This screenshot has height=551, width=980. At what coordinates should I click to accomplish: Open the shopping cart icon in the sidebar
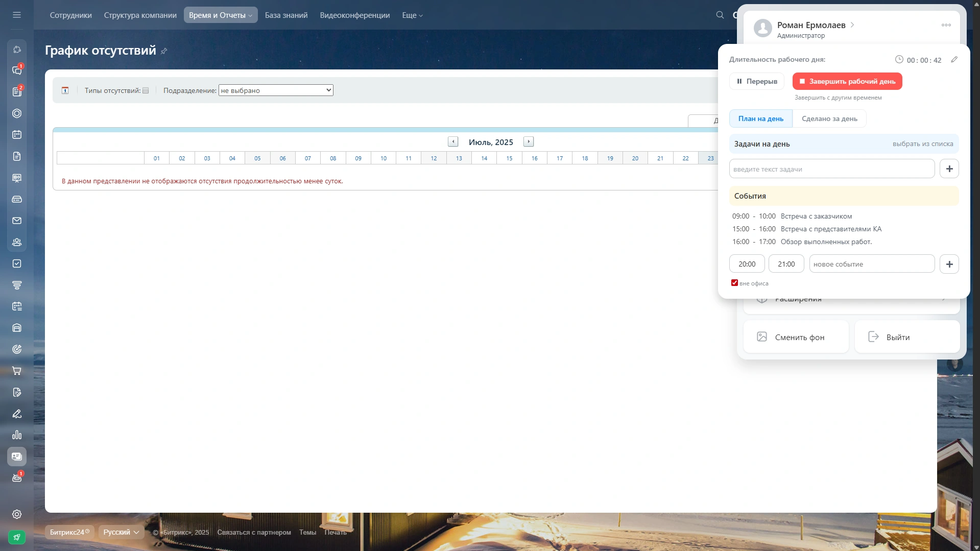point(17,371)
